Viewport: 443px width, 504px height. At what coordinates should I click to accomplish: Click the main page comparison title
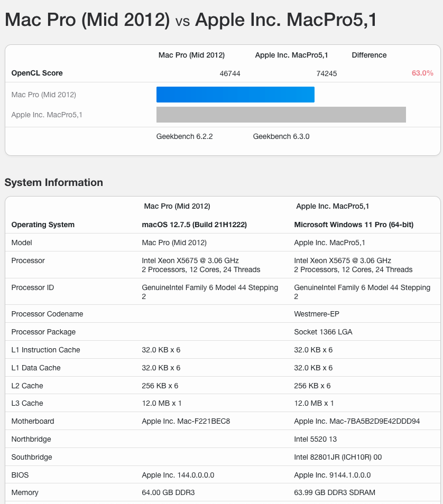click(191, 20)
